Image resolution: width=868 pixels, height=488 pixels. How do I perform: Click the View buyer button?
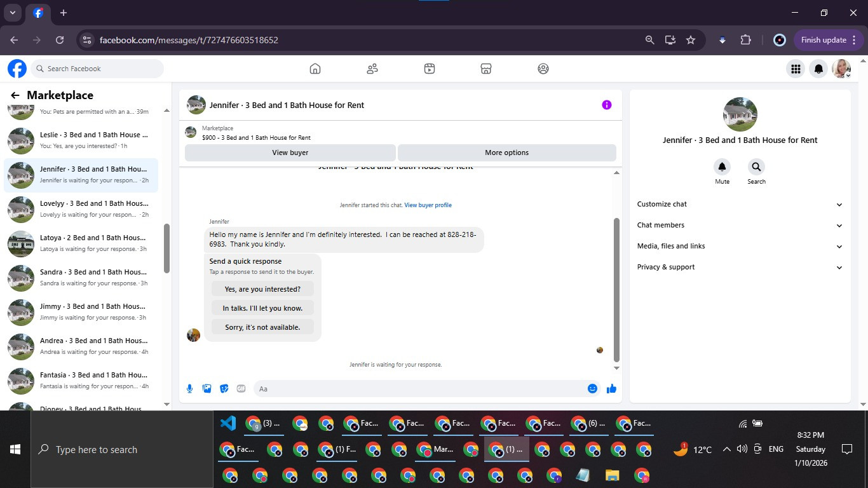(x=290, y=152)
